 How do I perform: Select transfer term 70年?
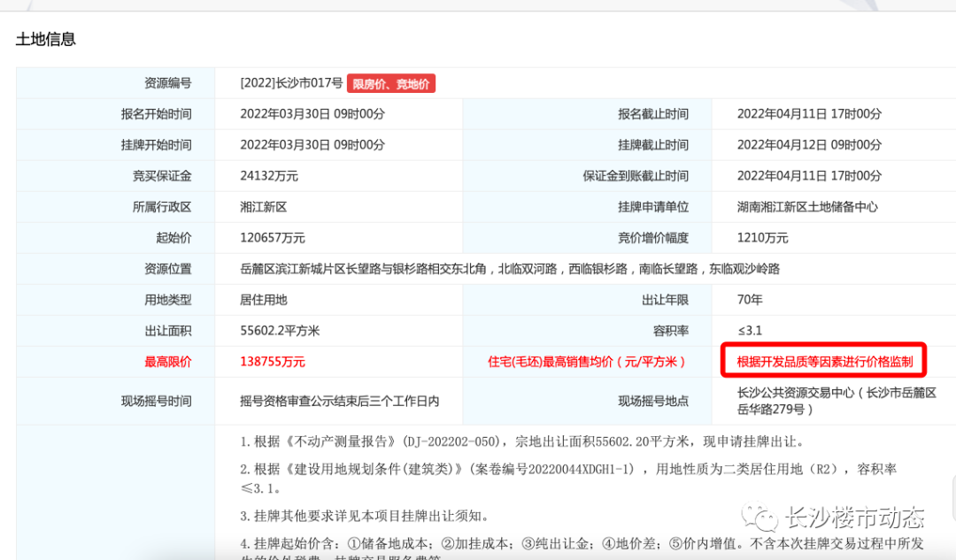pos(750,300)
